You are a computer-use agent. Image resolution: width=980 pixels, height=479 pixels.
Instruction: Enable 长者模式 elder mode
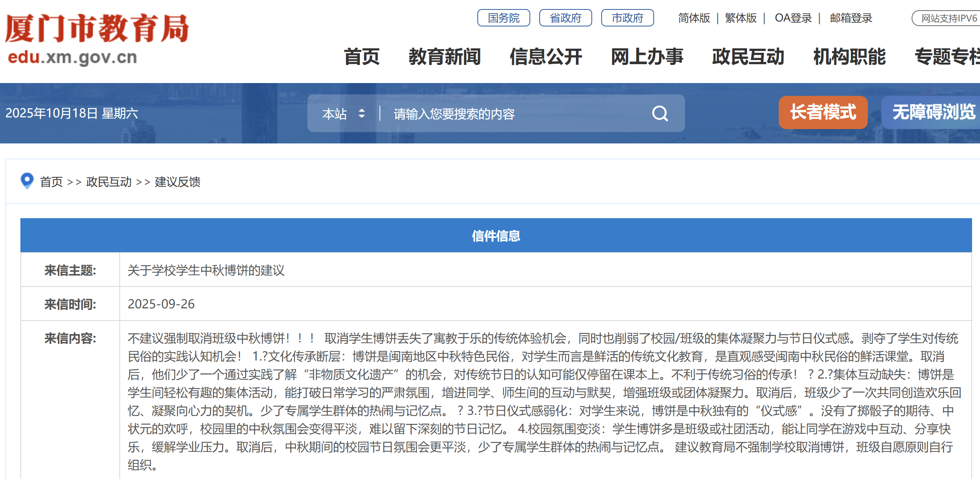[x=823, y=112]
